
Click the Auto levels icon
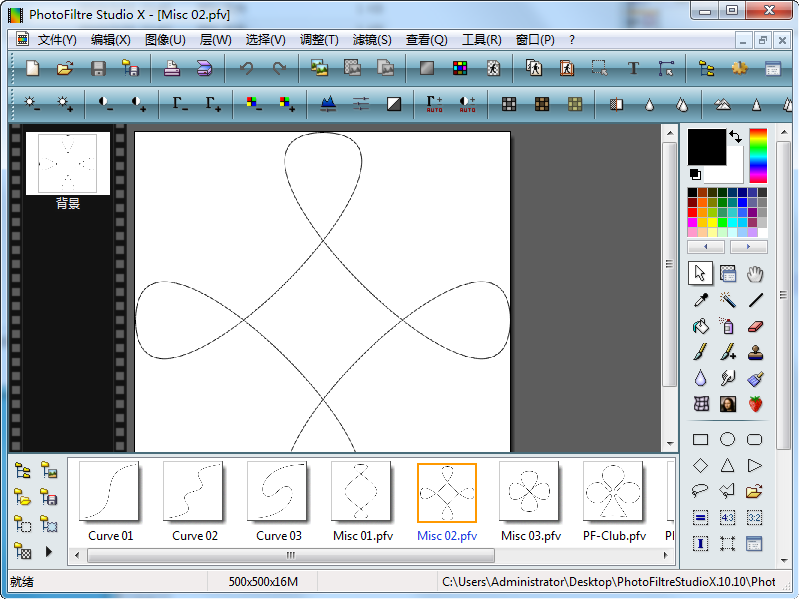434,104
